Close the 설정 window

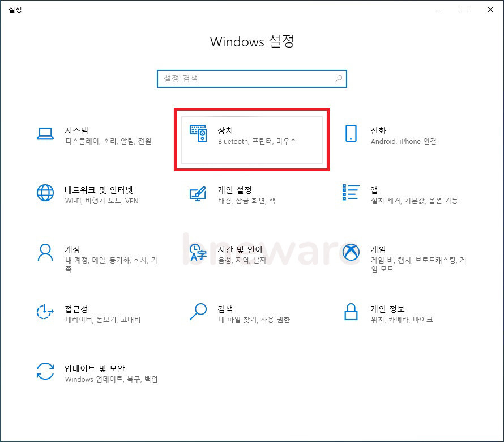click(x=490, y=10)
